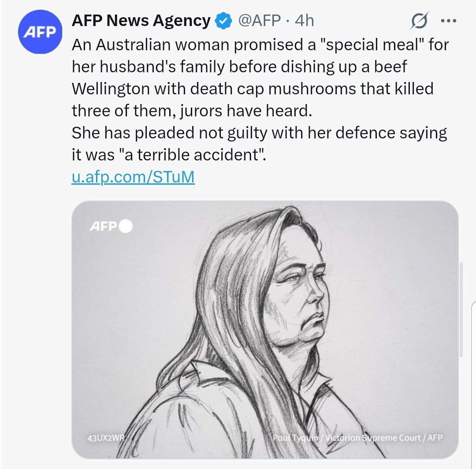Click the white circle beside the AFP watermark

click(x=126, y=226)
